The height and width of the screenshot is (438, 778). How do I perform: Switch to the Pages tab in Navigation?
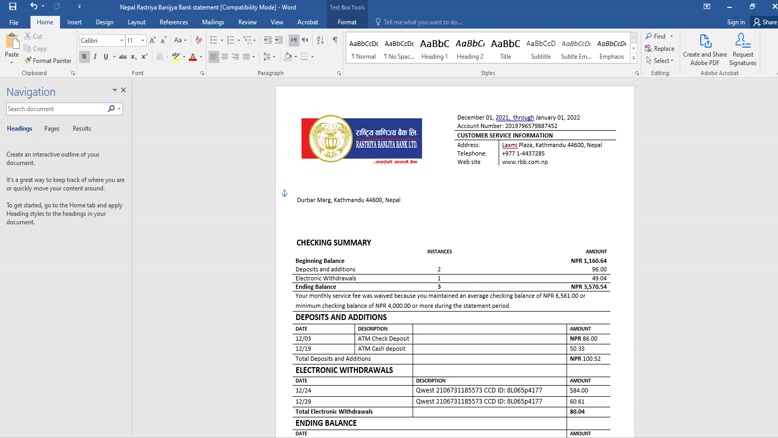(52, 129)
